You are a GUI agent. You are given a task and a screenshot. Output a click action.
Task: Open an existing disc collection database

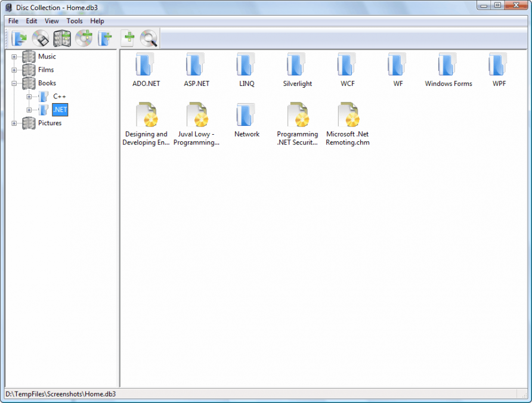coord(20,38)
